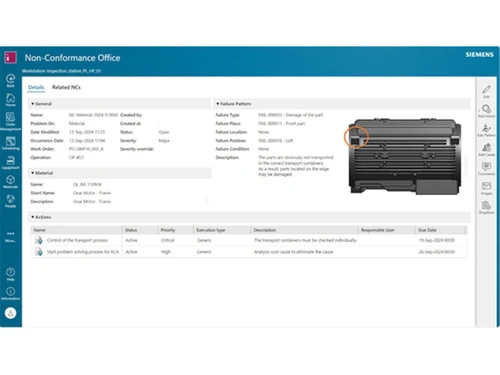Open the Materials module icon
Image resolution: width=500 pixels, height=375 pixels.
(10, 182)
